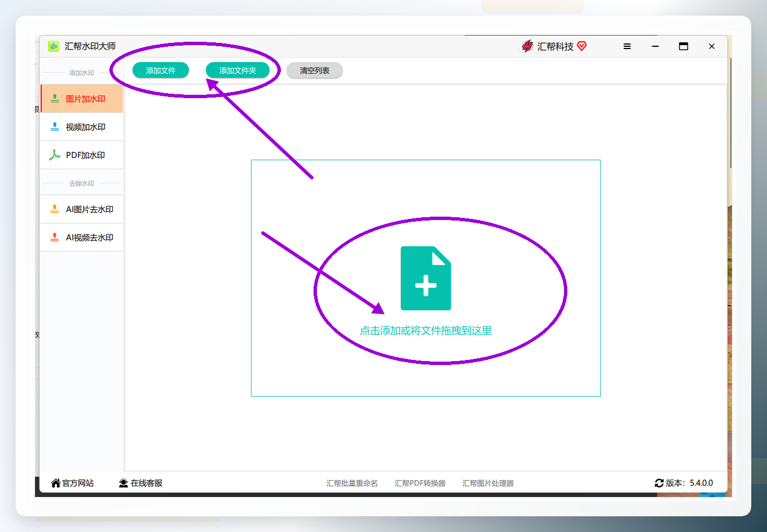Click the stamp icon beside AI视频去水印
This screenshot has height=532, width=767.
(55, 238)
